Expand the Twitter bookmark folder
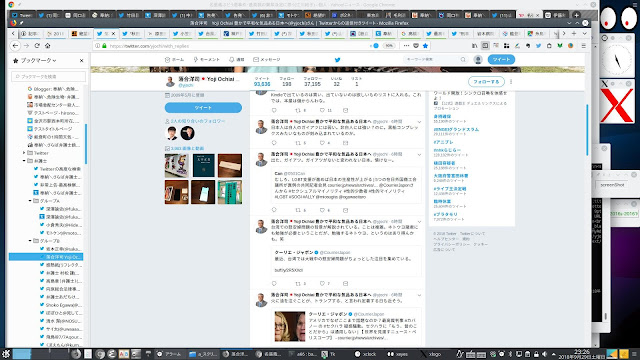 (24, 153)
